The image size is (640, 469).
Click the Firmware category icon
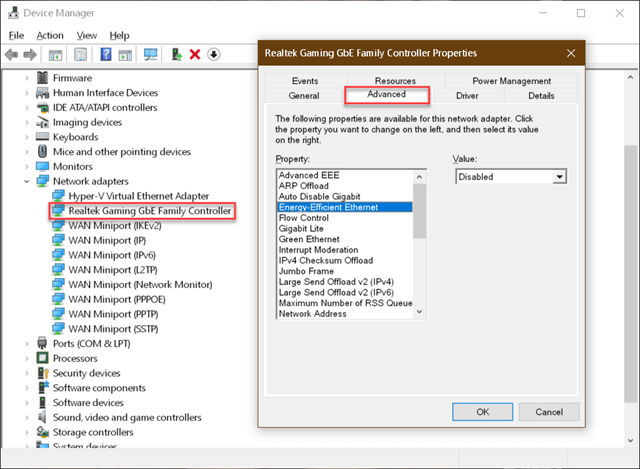pos(42,78)
